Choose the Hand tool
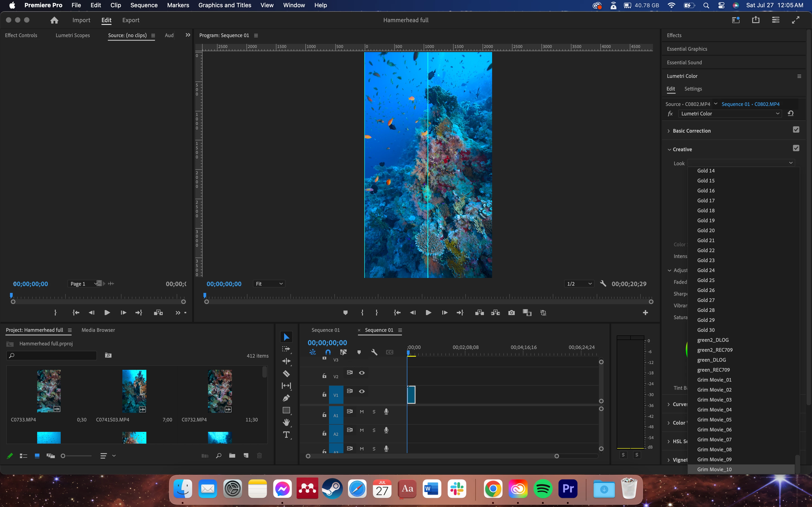Screen dimensions: 812x507 tap(286, 423)
